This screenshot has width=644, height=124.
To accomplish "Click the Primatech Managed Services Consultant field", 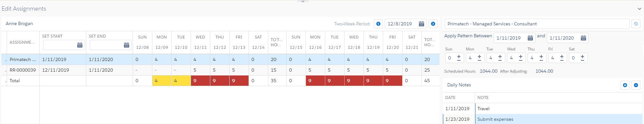I will click(x=537, y=24).
